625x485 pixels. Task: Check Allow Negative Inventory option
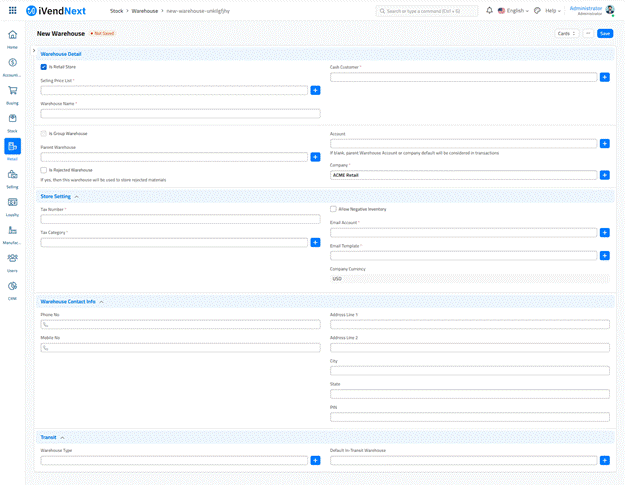pyautogui.click(x=333, y=209)
